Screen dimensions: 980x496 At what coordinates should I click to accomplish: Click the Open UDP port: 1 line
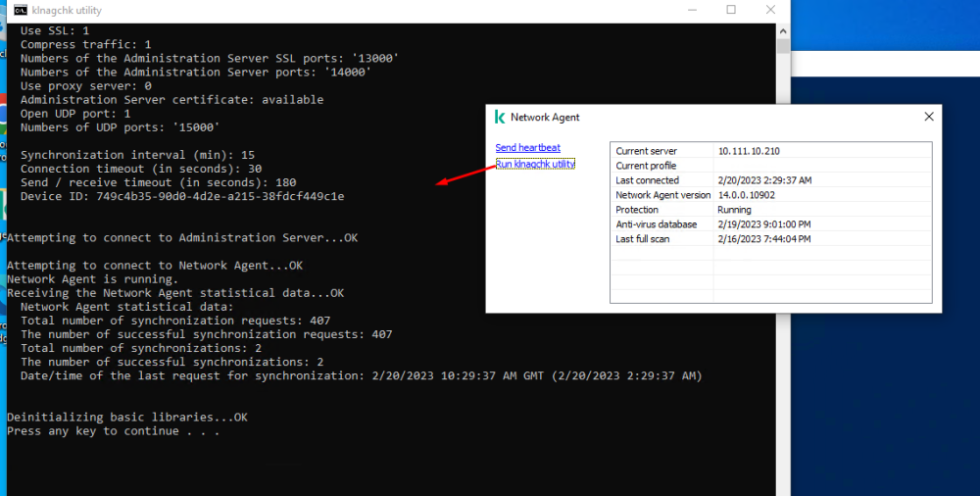(x=75, y=113)
